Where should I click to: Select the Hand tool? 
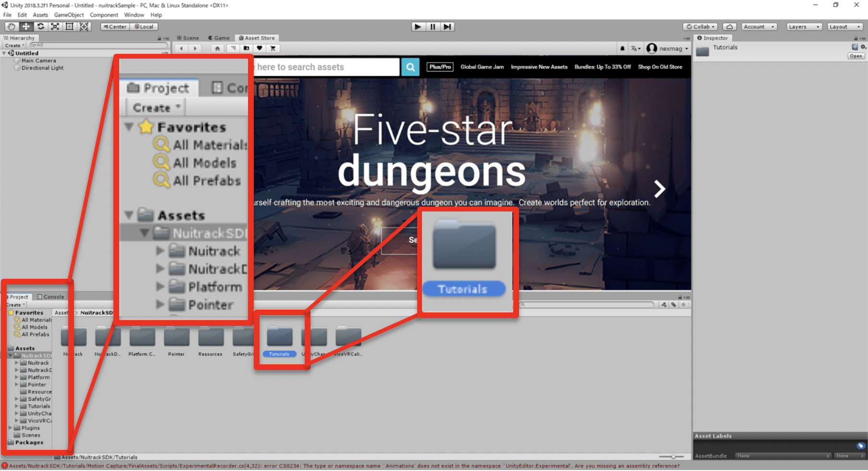pyautogui.click(x=11, y=26)
